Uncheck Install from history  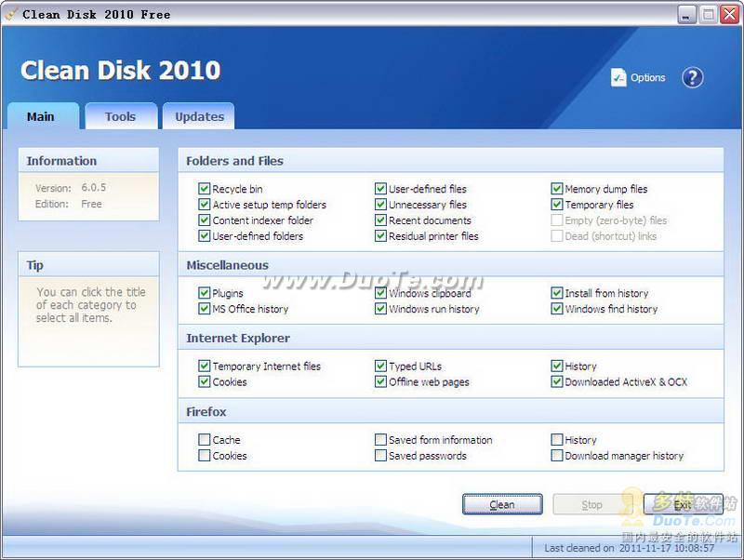tap(556, 293)
